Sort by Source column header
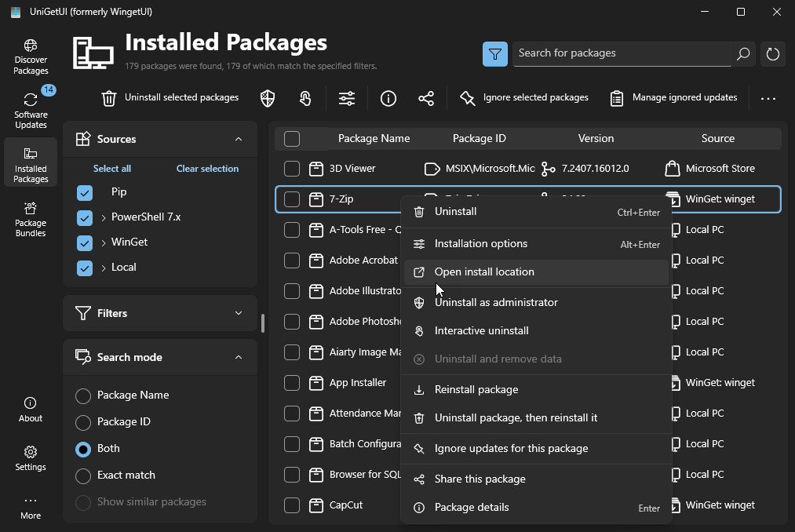795x532 pixels. (x=717, y=138)
